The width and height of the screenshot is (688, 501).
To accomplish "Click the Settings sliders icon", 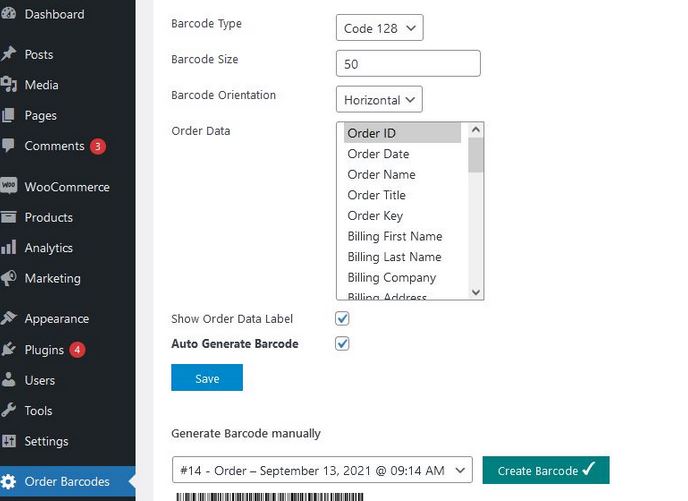I will [8, 440].
